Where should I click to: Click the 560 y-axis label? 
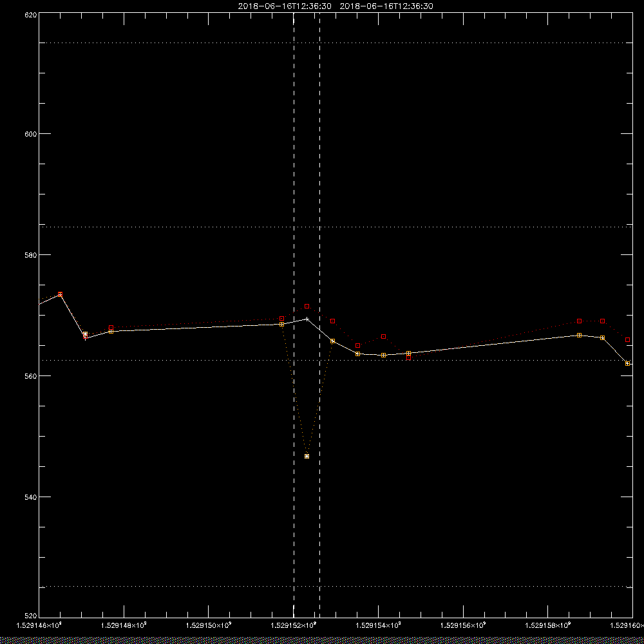tap(31, 376)
